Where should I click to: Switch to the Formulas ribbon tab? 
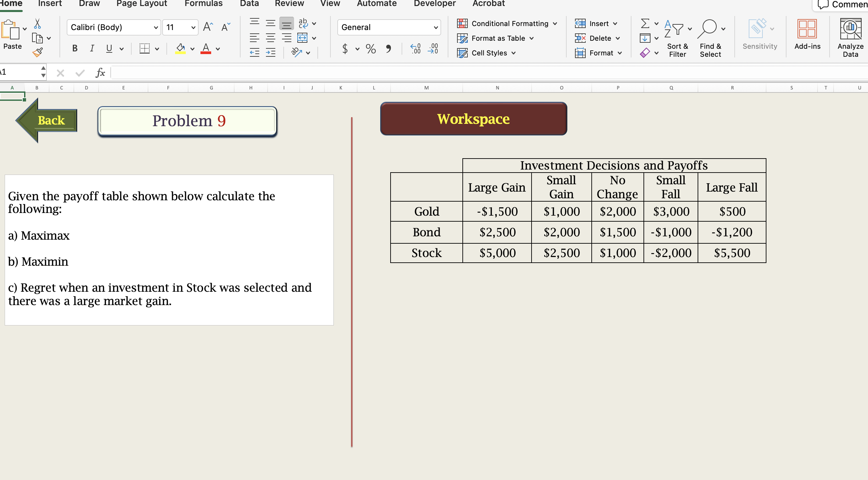[x=203, y=3]
